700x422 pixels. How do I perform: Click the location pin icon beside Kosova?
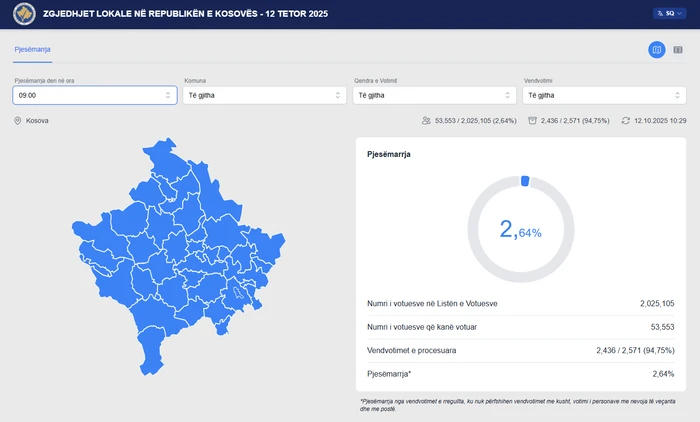click(x=18, y=121)
